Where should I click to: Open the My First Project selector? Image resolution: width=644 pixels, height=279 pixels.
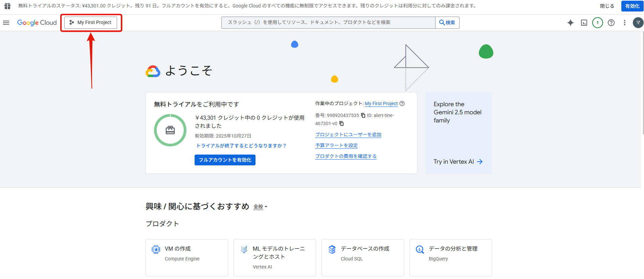tap(91, 22)
